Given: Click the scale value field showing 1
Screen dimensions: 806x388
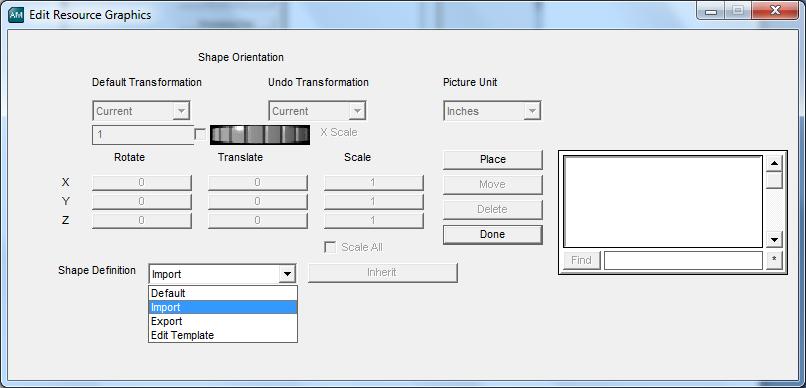Looking at the screenshot, I should [143, 135].
